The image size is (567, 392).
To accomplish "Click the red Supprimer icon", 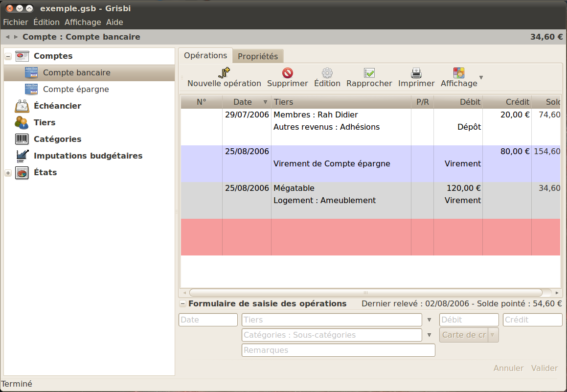I will tap(288, 73).
